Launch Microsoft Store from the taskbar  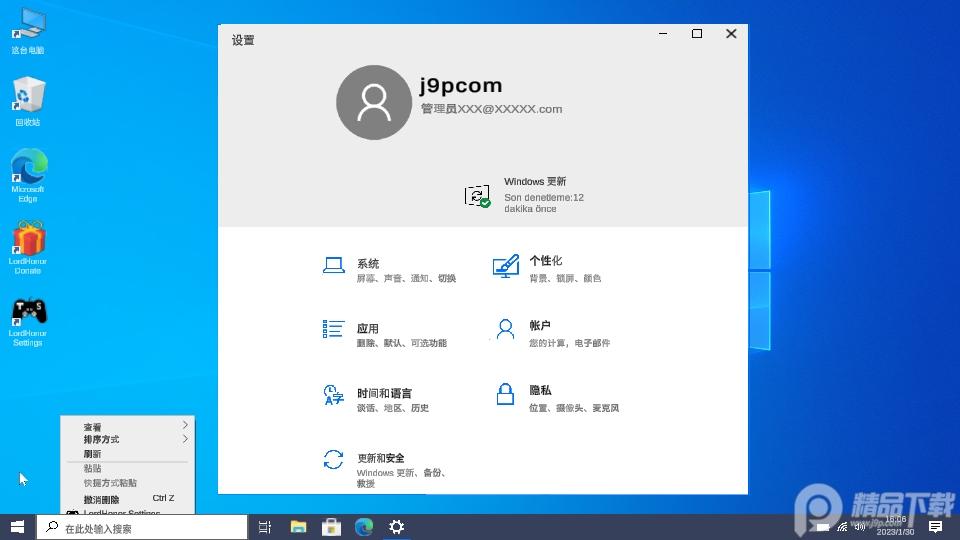point(331,527)
